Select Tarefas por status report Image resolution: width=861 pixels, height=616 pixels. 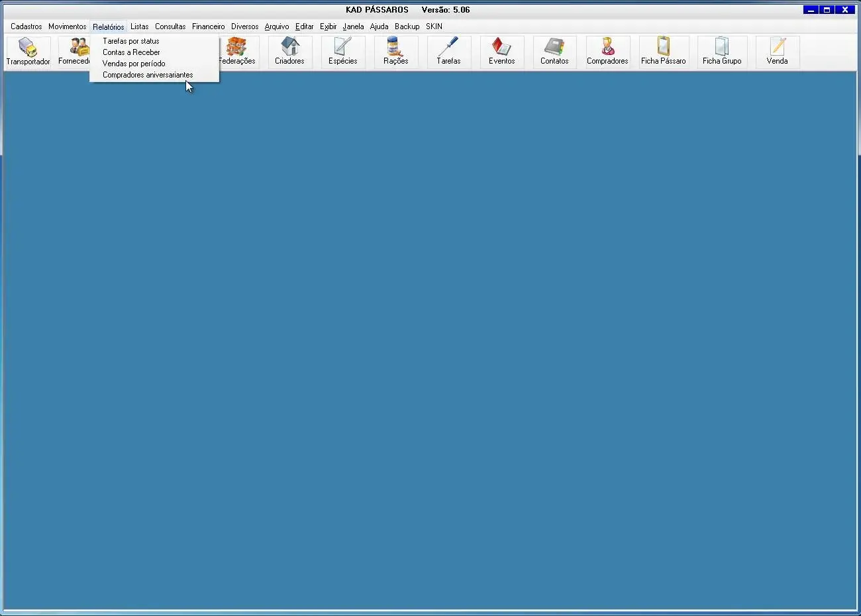coord(131,41)
